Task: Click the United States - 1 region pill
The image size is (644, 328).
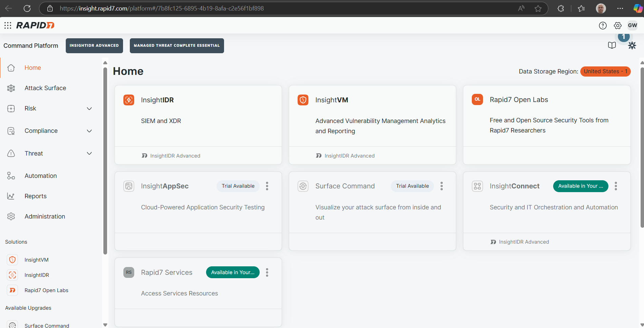Action: 605,71
